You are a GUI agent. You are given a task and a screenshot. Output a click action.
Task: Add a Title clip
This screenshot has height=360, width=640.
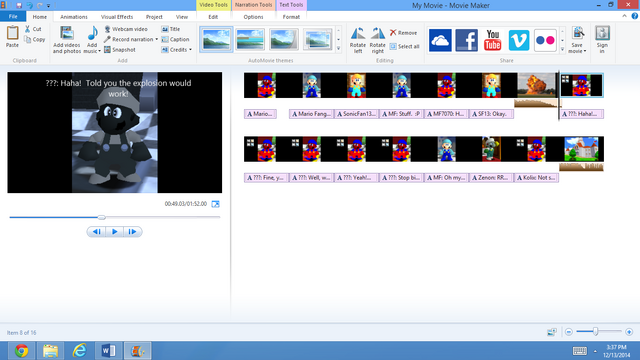(171, 29)
